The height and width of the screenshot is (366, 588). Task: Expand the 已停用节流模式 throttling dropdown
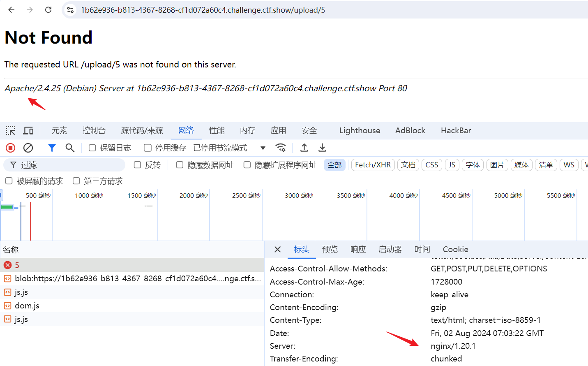click(x=263, y=148)
